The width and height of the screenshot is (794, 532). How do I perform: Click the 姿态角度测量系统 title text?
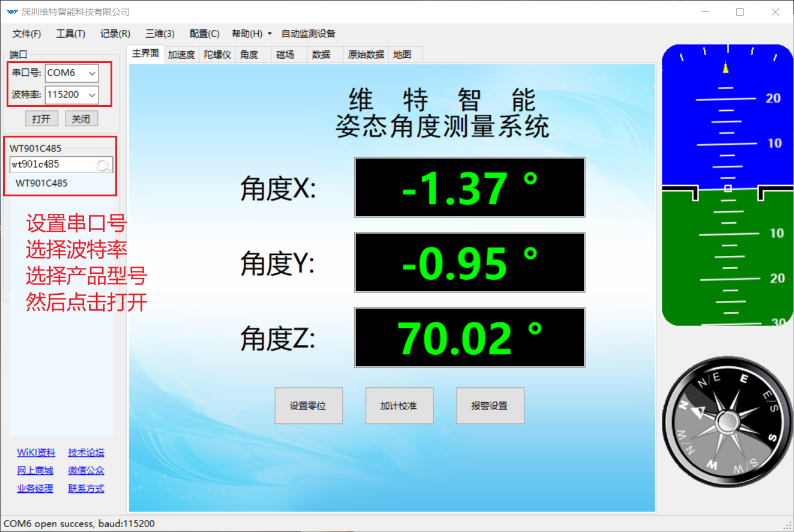[x=442, y=127]
